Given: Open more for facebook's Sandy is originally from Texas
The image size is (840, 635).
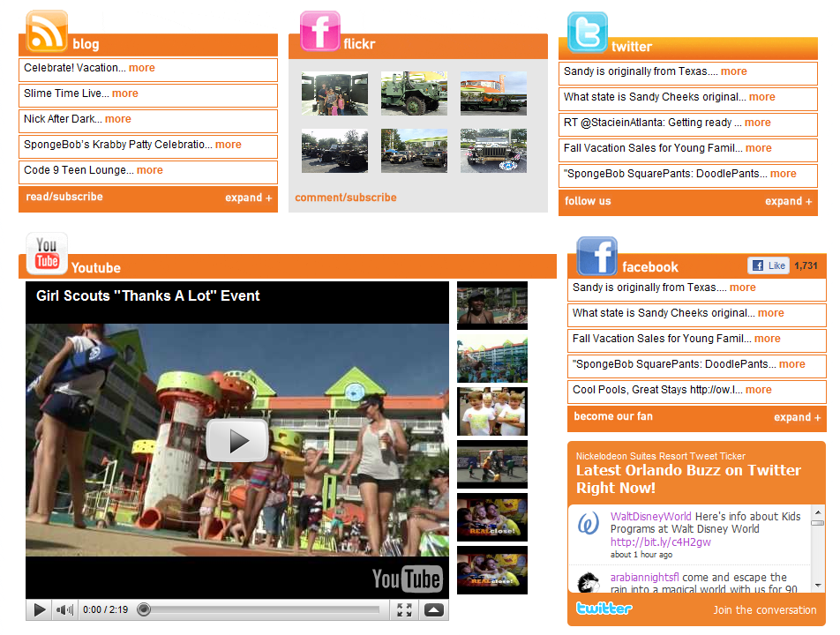Looking at the screenshot, I should pyautogui.click(x=743, y=288).
